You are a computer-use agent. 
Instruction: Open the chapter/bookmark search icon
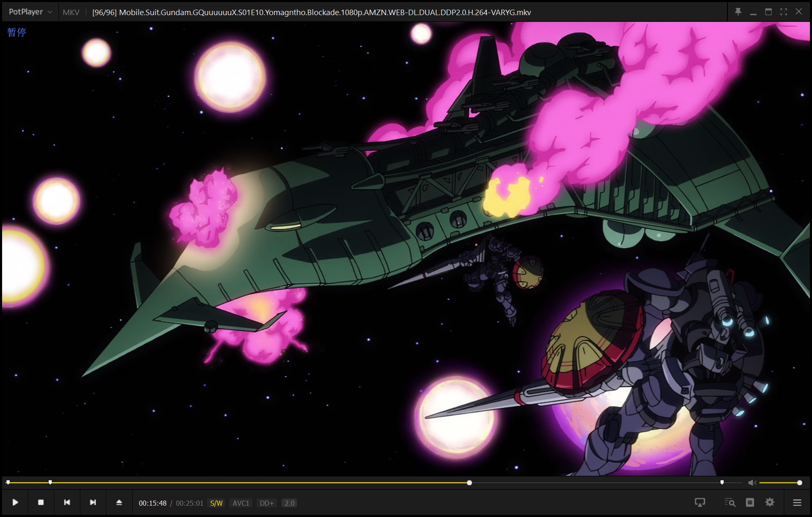tap(730, 502)
